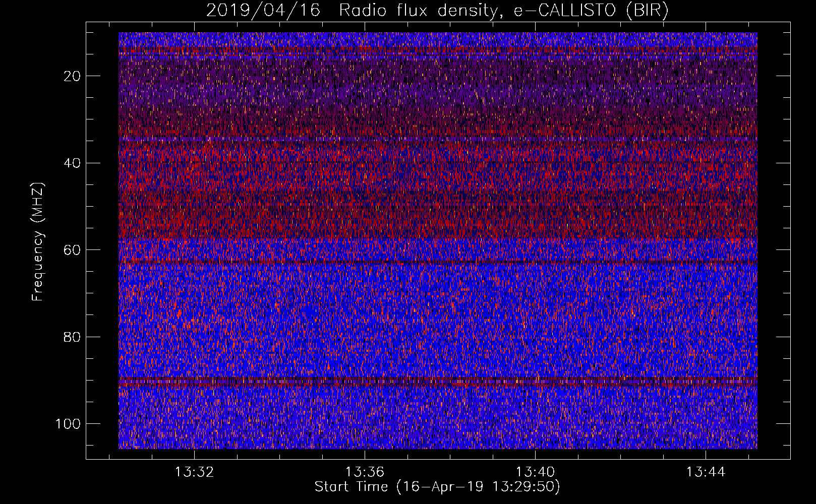Click the 100 frequency tick label
The height and width of the screenshot is (504, 816).
coord(68,424)
